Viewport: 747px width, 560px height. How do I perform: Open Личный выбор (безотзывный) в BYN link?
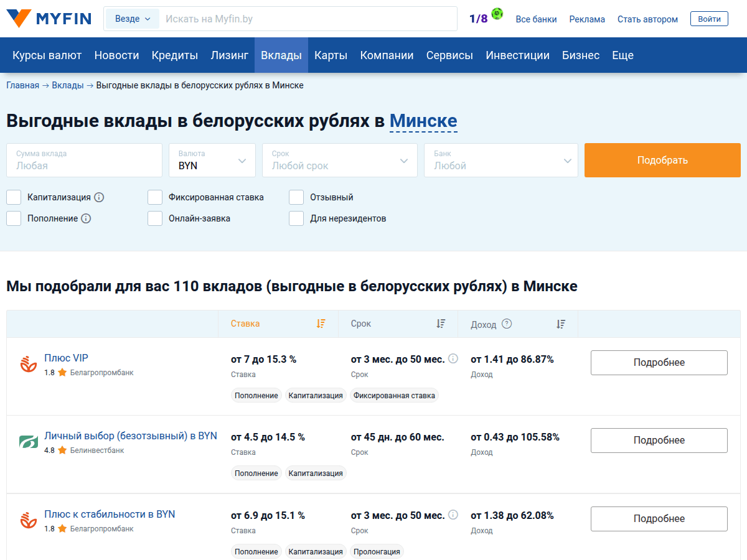pyautogui.click(x=130, y=436)
